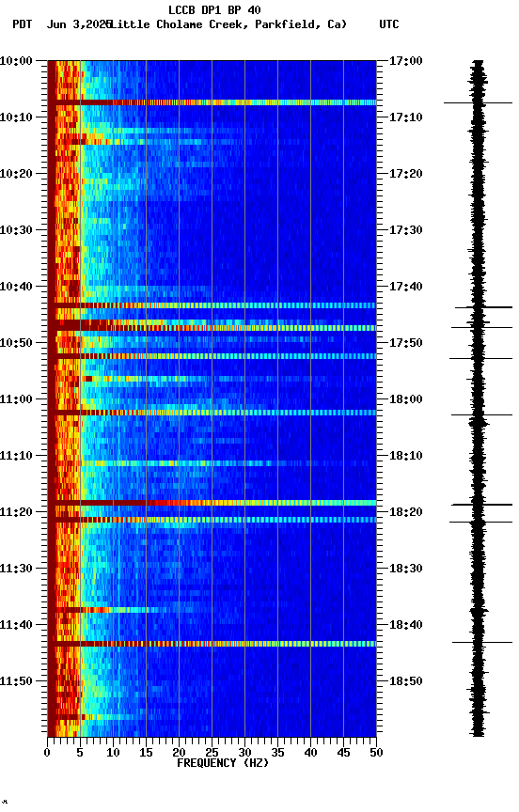Click the 50 Hz frequency axis label
This screenshot has height=812, width=519.
coord(377,753)
